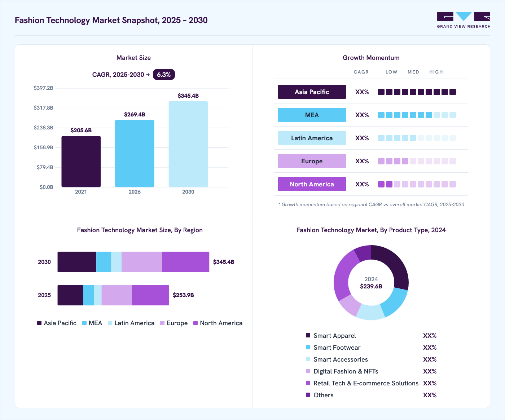
Task: Click the North America pill in Growth Momentum
Action: click(x=312, y=184)
